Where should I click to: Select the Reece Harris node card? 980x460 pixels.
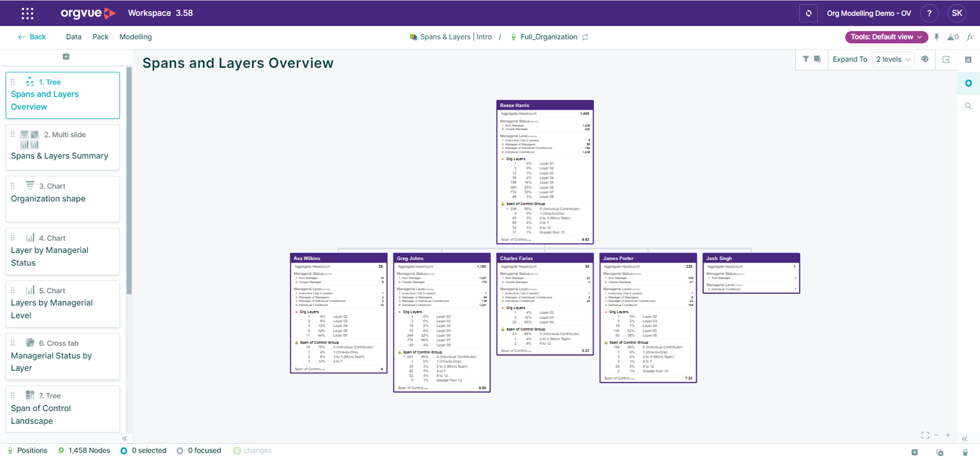point(545,172)
